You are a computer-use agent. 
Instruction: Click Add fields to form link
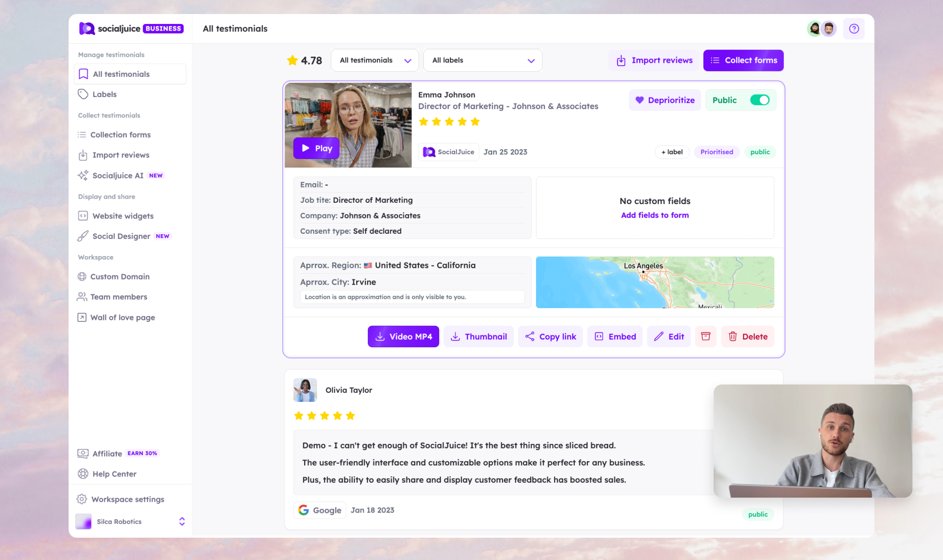pos(655,215)
